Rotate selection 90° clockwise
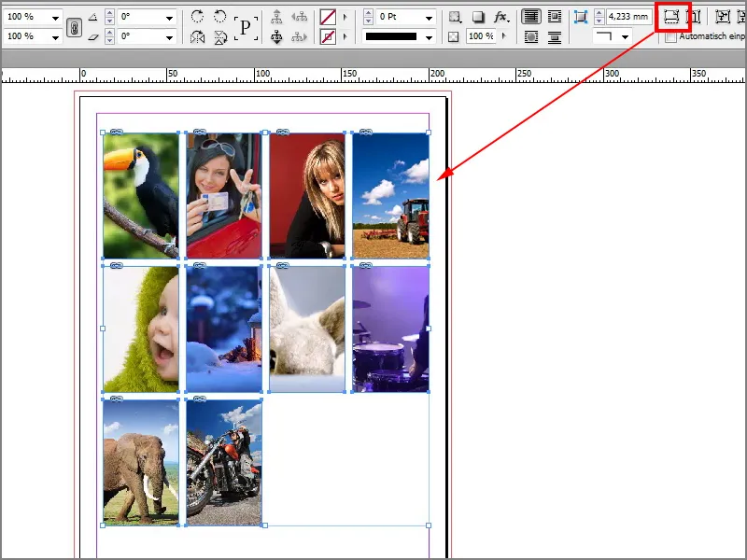 click(x=197, y=17)
